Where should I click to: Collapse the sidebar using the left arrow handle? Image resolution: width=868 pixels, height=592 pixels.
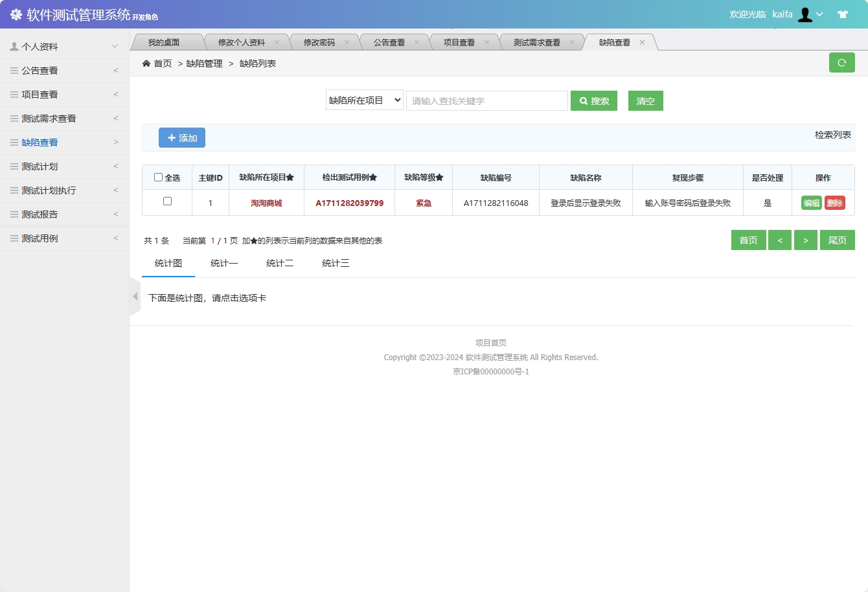click(135, 296)
